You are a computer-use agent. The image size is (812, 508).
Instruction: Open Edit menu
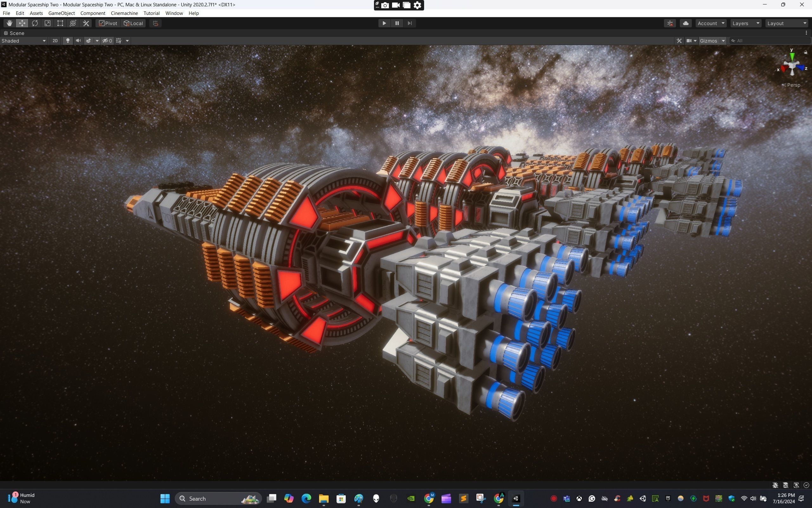(20, 13)
